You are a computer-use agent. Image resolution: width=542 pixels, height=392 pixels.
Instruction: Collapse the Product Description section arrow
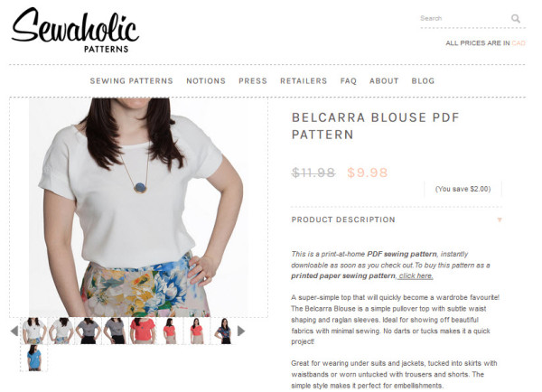click(500, 219)
